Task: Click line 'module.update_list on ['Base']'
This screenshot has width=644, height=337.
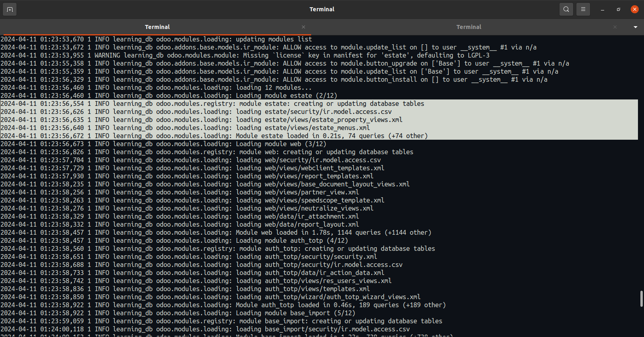Action: [x=279, y=71]
